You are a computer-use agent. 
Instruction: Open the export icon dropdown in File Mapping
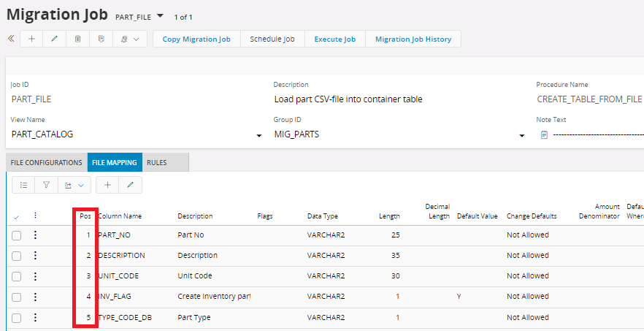(74, 185)
